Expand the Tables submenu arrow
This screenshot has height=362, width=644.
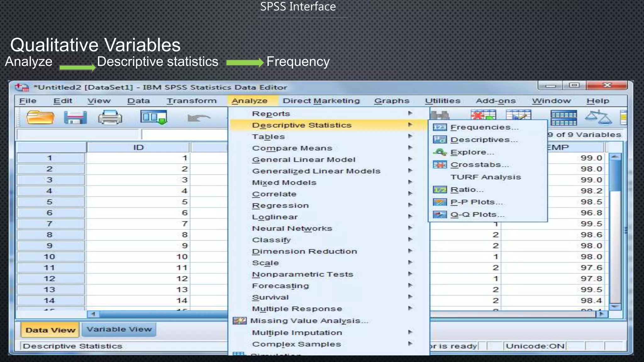(410, 136)
